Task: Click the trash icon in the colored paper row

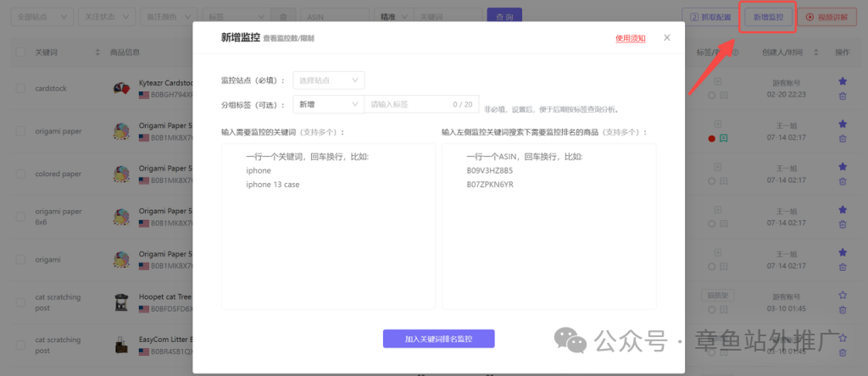Action: pyautogui.click(x=843, y=181)
